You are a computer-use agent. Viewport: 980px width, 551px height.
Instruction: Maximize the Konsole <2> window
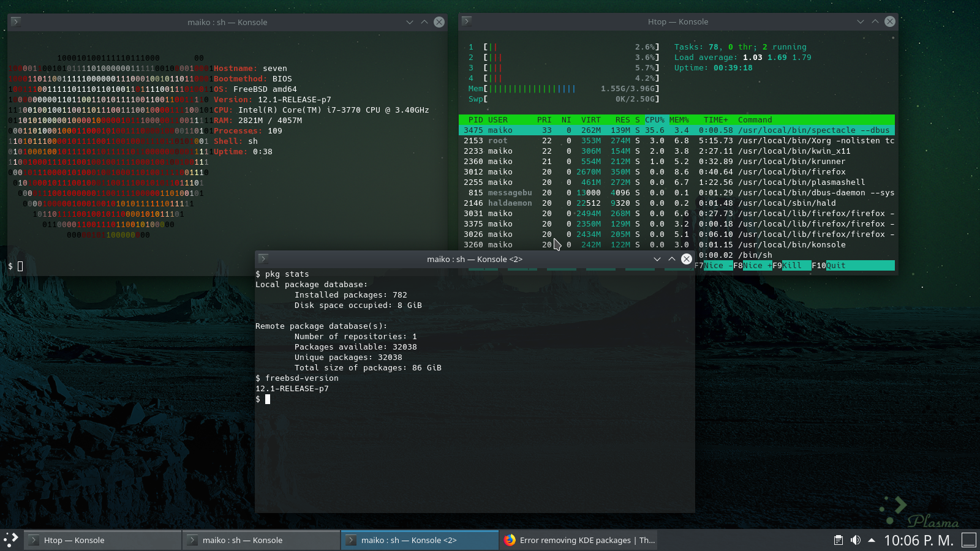(672, 259)
